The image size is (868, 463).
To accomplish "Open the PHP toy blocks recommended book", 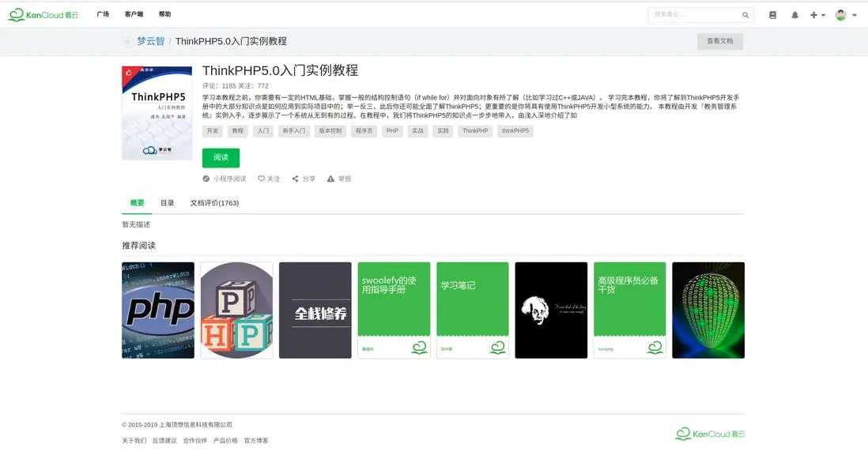I will [x=236, y=311].
